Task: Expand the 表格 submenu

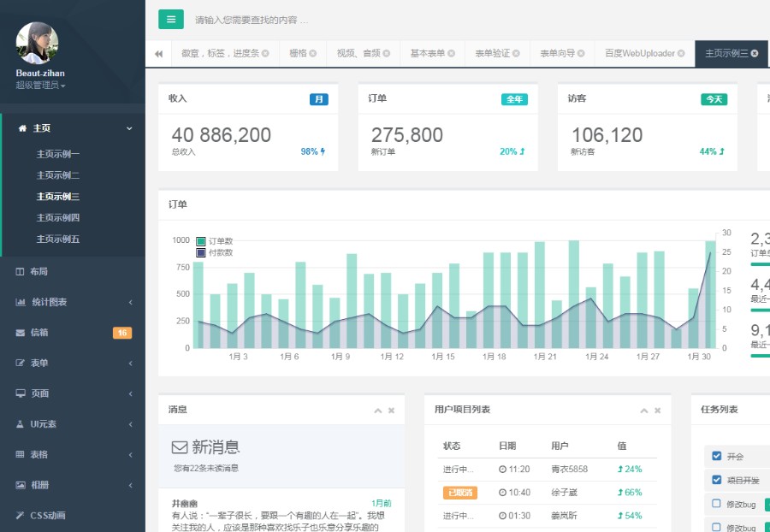Action: [x=130, y=454]
